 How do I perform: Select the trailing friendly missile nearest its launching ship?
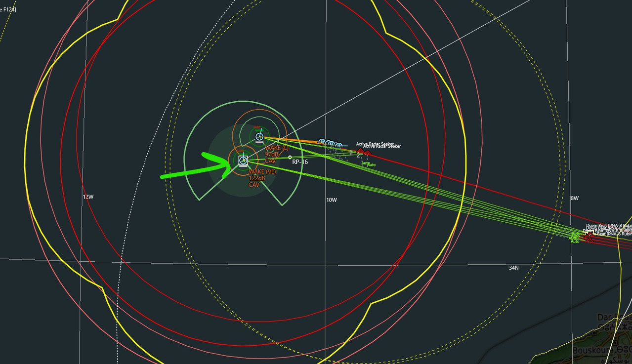point(322,142)
